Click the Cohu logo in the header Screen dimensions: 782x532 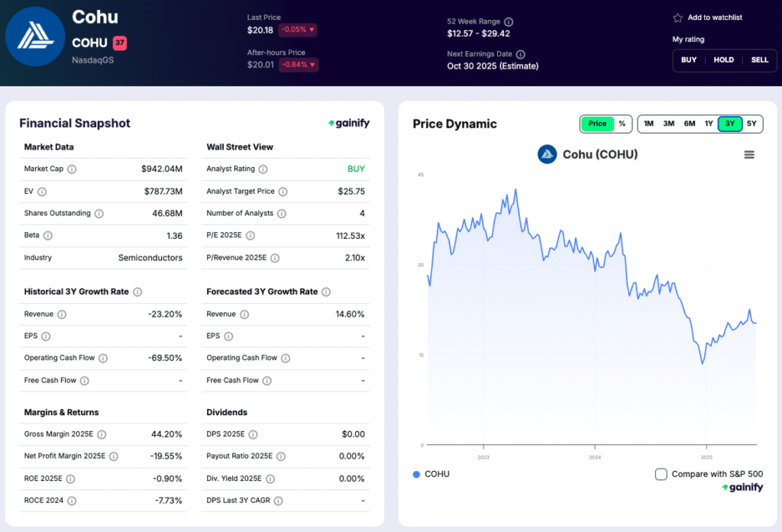pyautogui.click(x=35, y=37)
